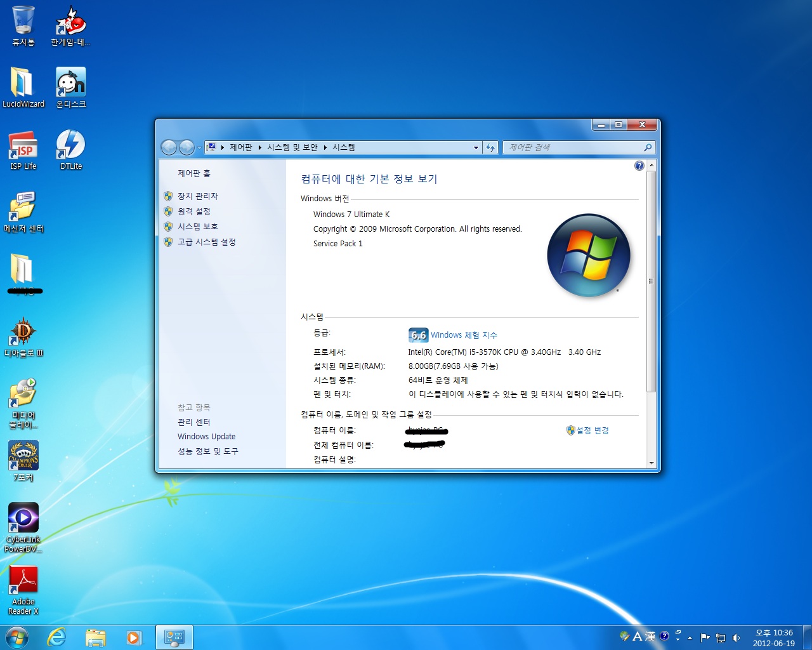
Task: Click the back navigation arrow button
Action: (169, 147)
